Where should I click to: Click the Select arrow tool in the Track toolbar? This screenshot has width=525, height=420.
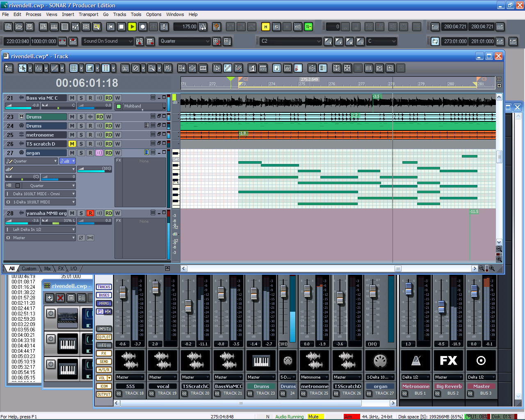tap(23, 68)
